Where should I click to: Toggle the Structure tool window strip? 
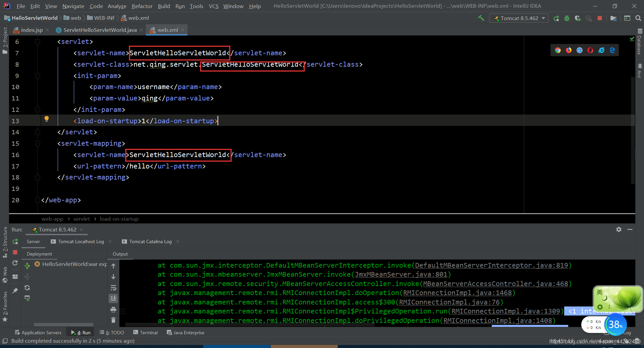pyautogui.click(x=5, y=242)
